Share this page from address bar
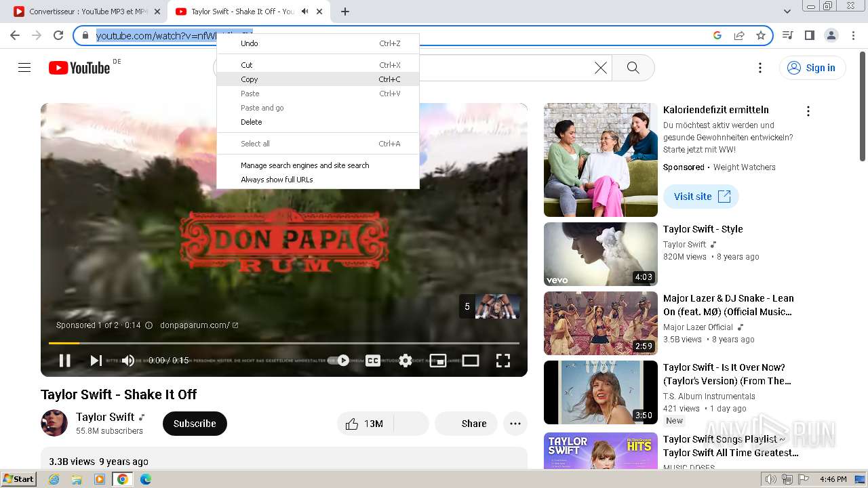The image size is (868, 488). [x=739, y=35]
